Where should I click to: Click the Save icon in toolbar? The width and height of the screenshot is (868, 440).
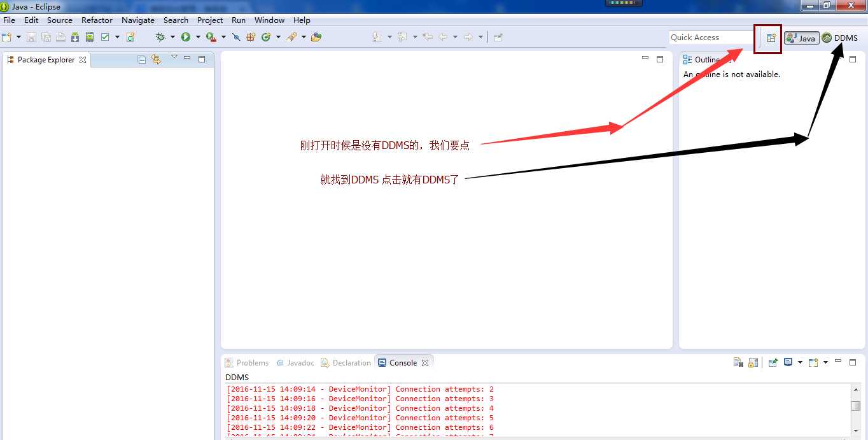click(31, 37)
